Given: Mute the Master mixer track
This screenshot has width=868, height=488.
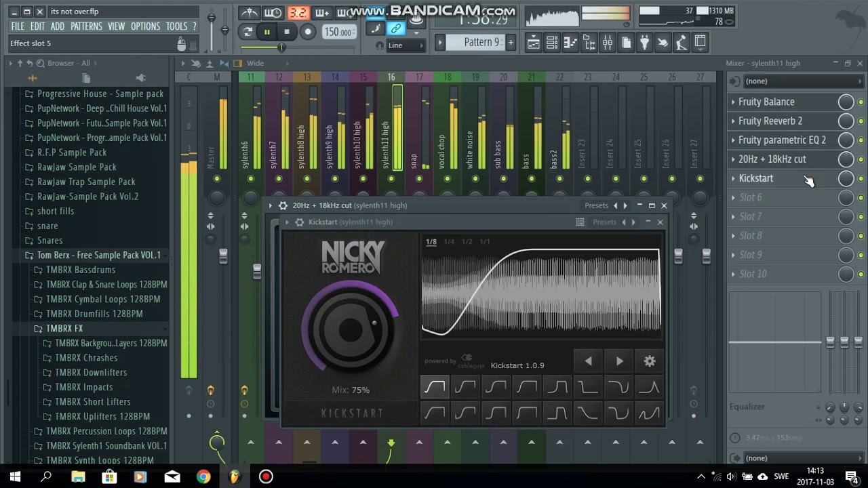Looking at the screenshot, I should click(216, 179).
